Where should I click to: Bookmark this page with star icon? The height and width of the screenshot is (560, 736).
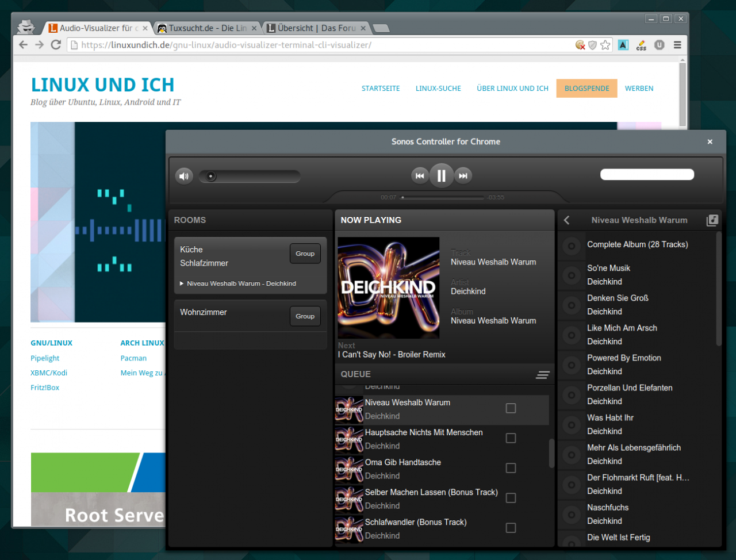click(x=605, y=45)
